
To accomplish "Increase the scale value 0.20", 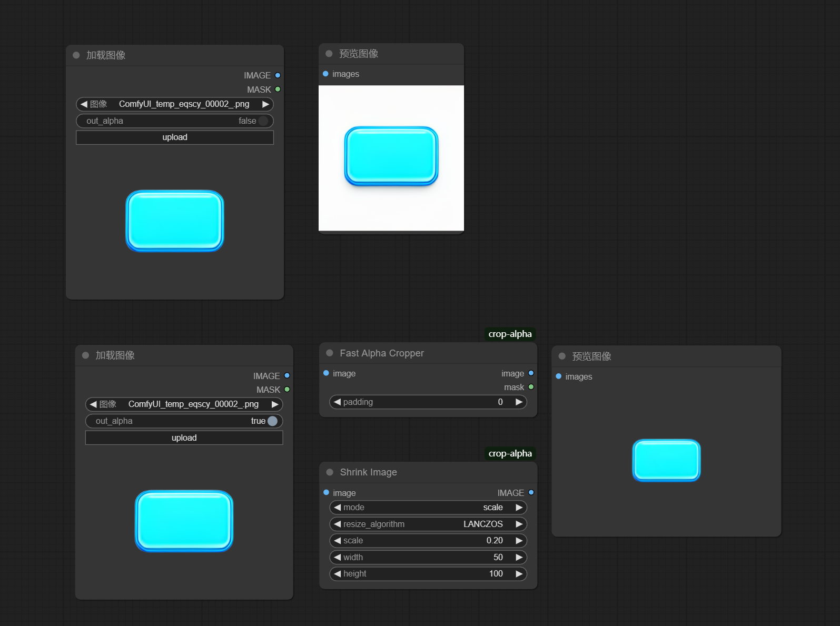I will pos(519,541).
